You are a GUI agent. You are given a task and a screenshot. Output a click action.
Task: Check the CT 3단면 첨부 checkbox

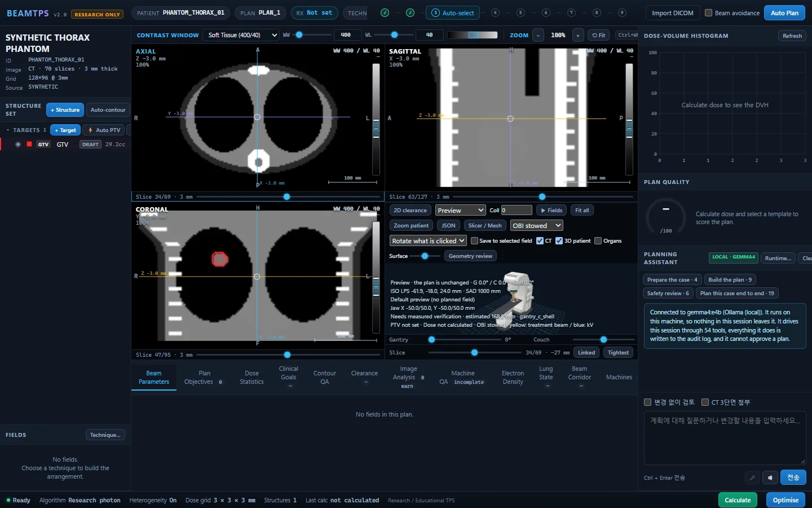[x=705, y=402]
